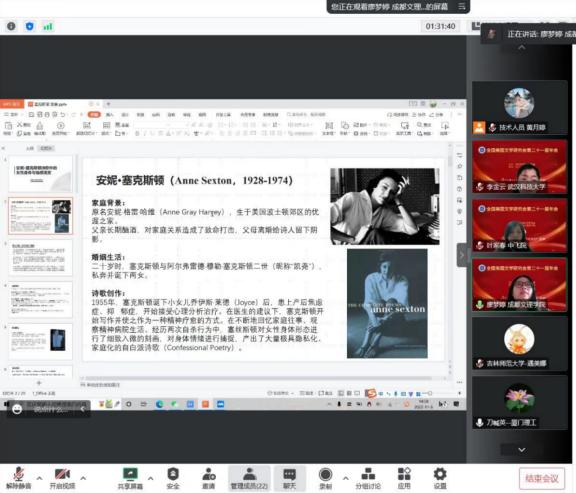Screen dimensions: 576x493
Task: Select slide 3 thumbnail in WPS panel
Action: coord(40,258)
